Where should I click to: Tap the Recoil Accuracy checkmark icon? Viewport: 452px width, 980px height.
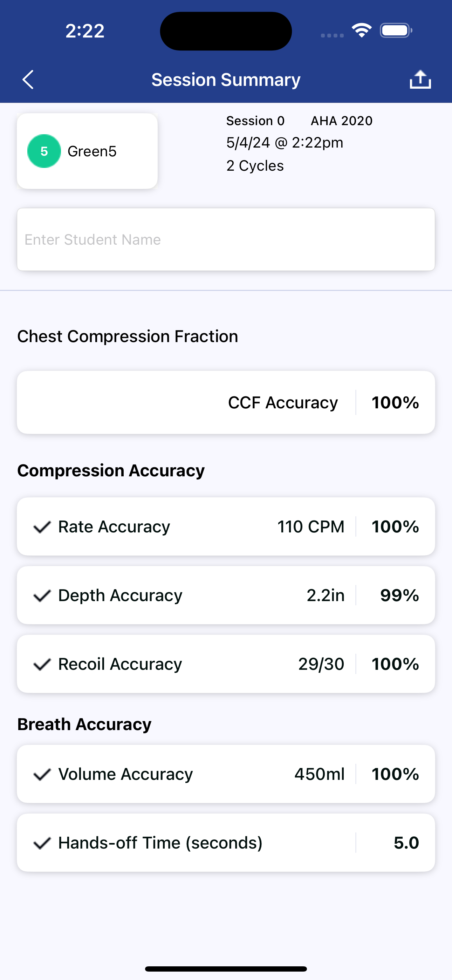pyautogui.click(x=42, y=664)
